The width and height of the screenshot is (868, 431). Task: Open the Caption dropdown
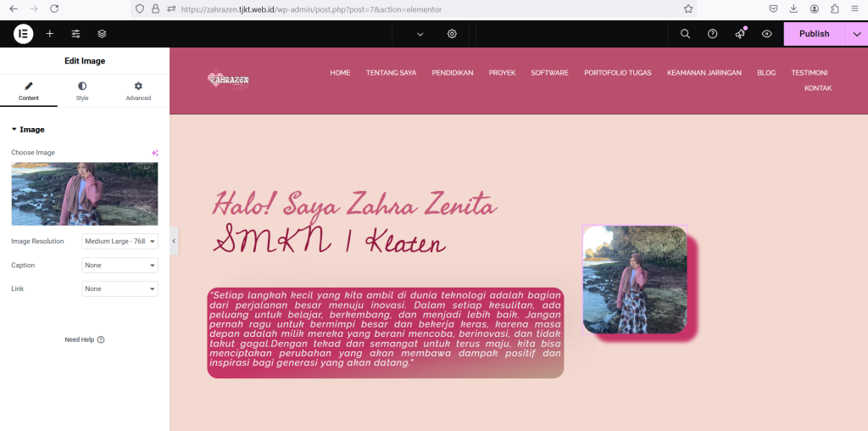(x=120, y=266)
